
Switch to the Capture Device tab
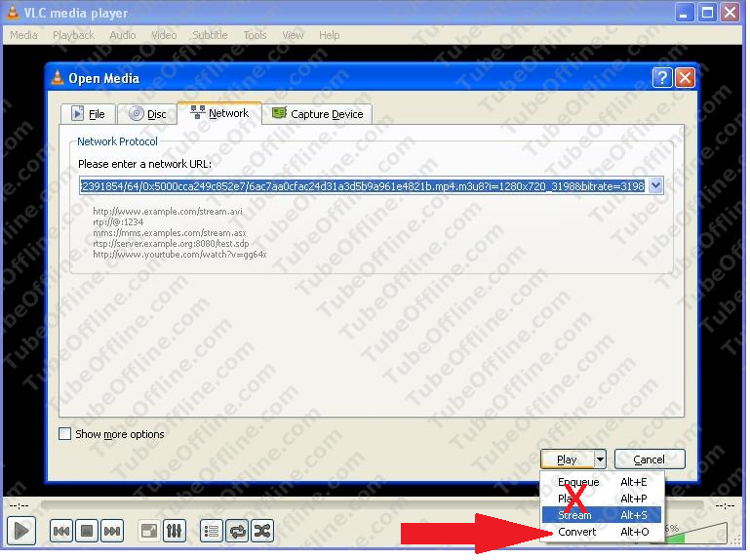pyautogui.click(x=317, y=114)
